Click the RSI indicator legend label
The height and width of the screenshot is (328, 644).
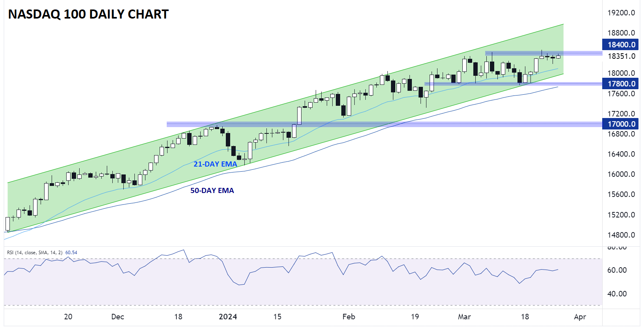[35, 253]
